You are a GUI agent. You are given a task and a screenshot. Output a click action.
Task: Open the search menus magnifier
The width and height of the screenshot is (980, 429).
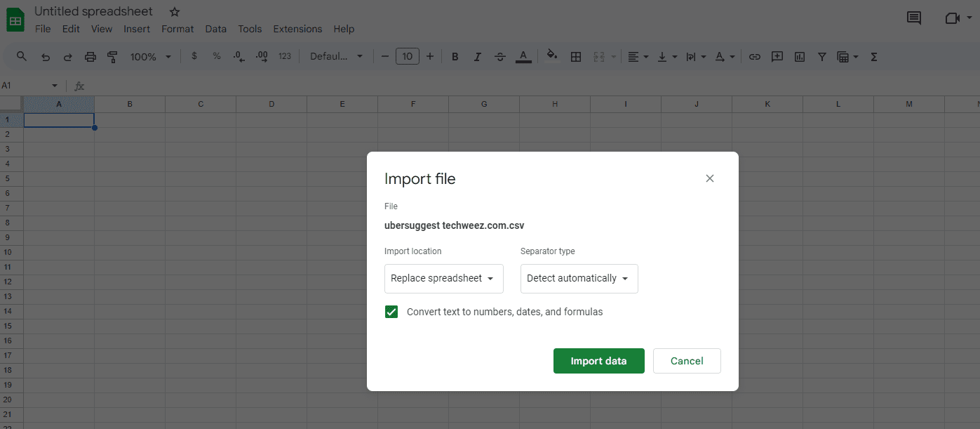click(x=22, y=57)
